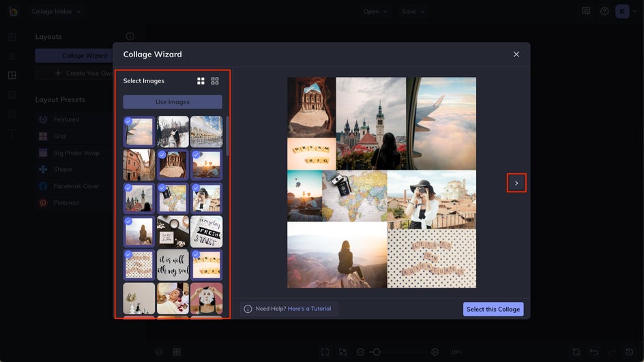Deselect the woman with camera thumbnail in list

(x=206, y=198)
